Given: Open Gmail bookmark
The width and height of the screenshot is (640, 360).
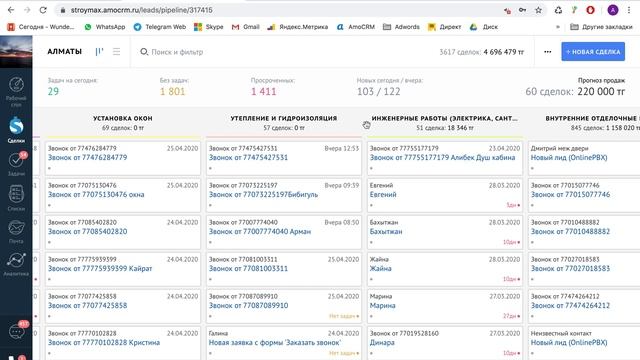Looking at the screenshot, I should coord(245,27).
